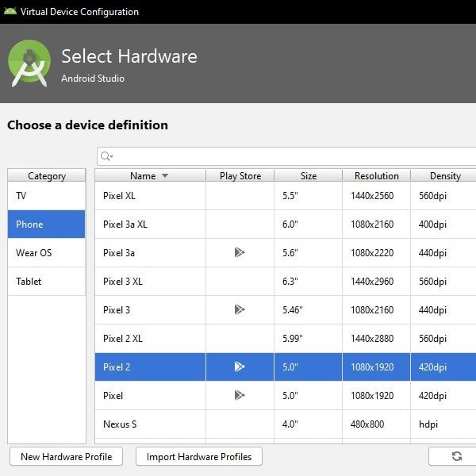Sort by the Size column header

point(308,175)
